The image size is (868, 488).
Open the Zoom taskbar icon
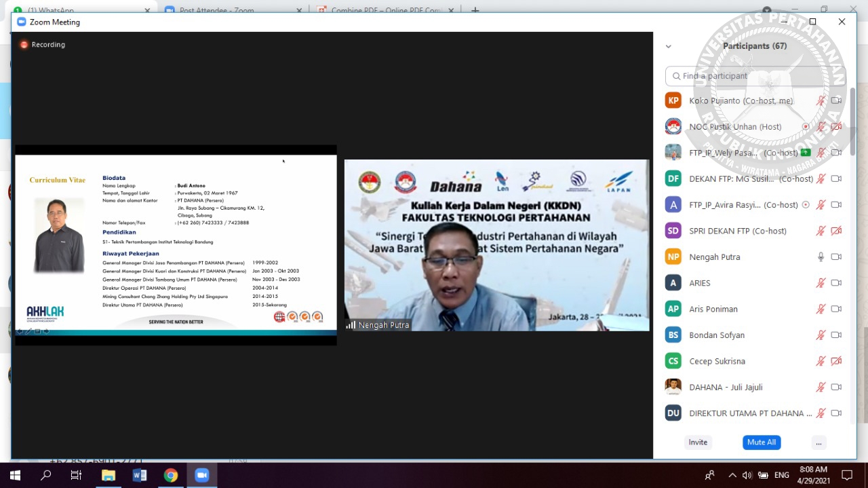(202, 475)
